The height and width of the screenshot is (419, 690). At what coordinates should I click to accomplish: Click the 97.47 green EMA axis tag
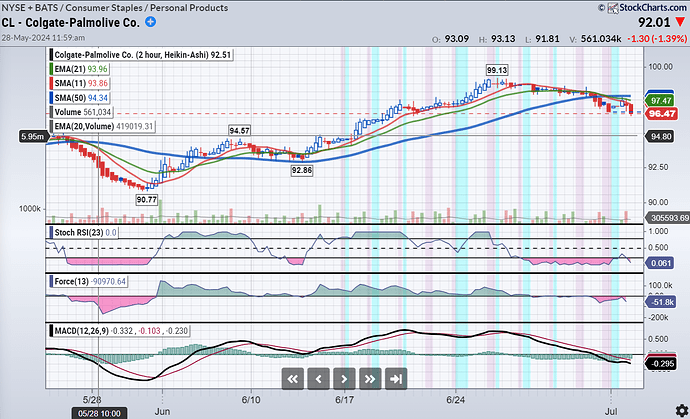[661, 101]
